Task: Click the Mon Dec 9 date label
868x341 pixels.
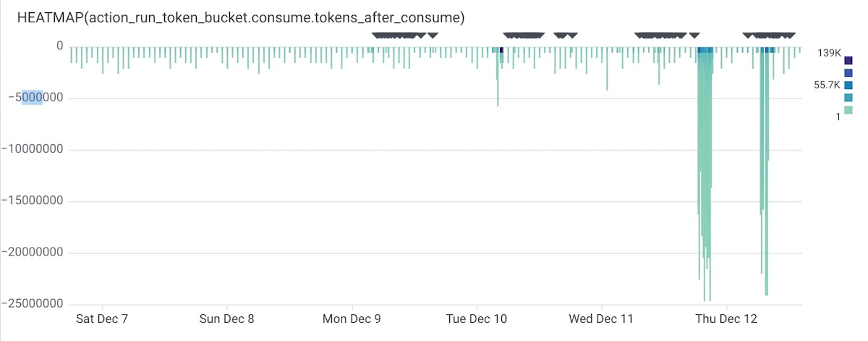Action: 352,319
